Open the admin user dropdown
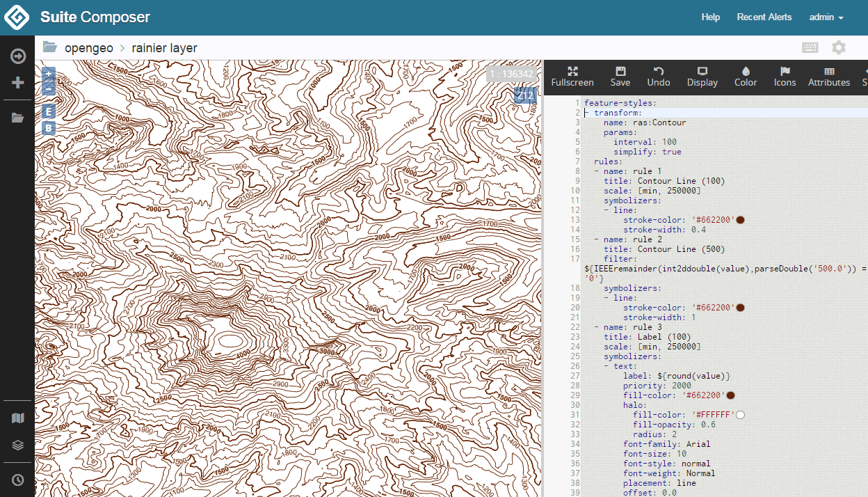This screenshot has width=868, height=497. pos(826,17)
